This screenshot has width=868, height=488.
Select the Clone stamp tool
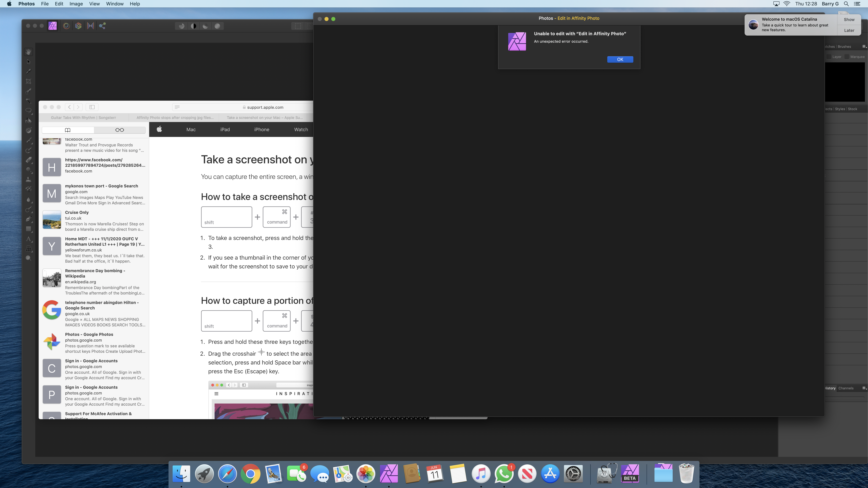(x=29, y=179)
